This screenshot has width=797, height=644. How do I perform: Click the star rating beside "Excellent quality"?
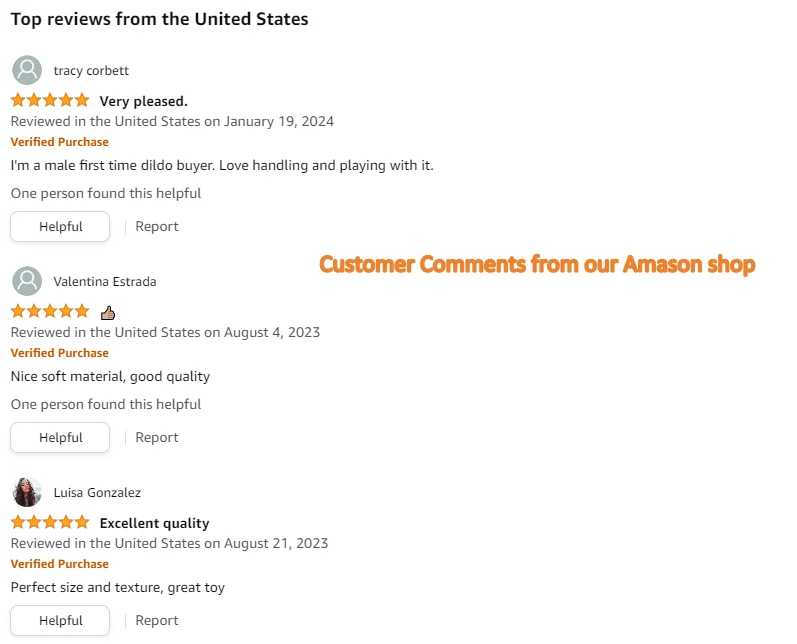click(50, 522)
